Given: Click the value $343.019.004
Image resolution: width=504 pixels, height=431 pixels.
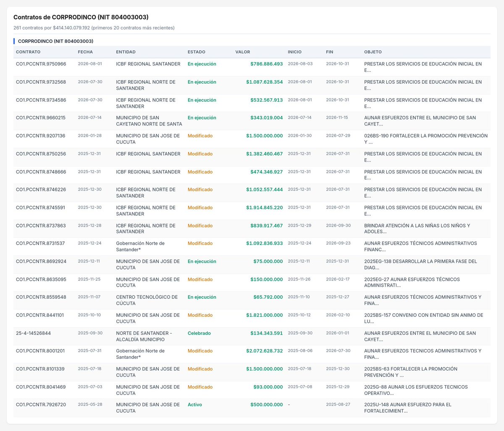Looking at the screenshot, I should click(267, 118).
